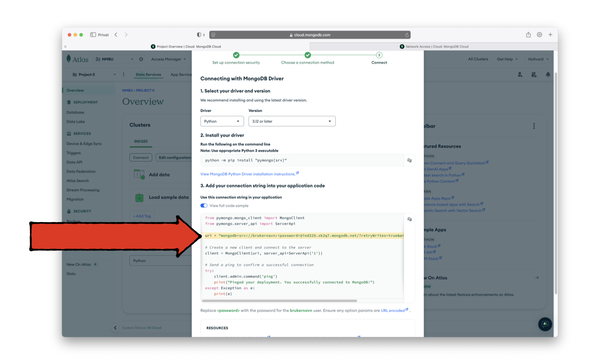Reload the current page
Image resolution: width=594 pixels, height=364 pixels.
(x=407, y=35)
